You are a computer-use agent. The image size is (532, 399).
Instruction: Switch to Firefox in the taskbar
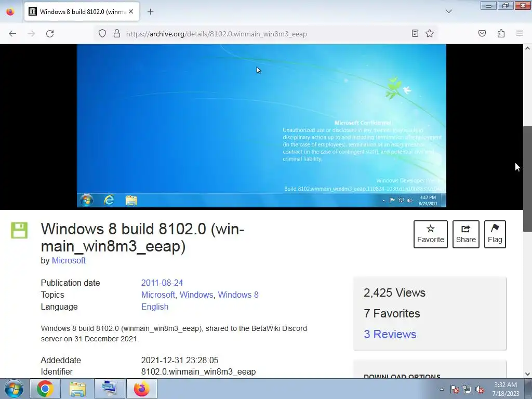[x=142, y=389]
